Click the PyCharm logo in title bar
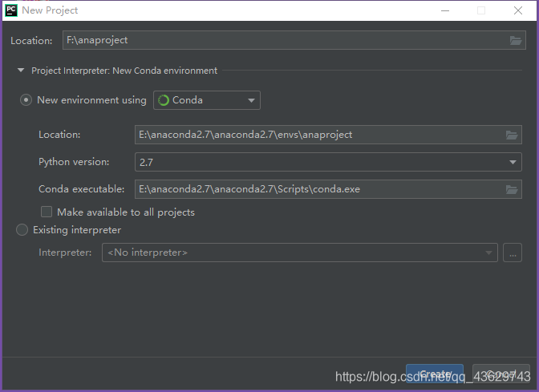The width and height of the screenshot is (539, 392). pos(11,10)
